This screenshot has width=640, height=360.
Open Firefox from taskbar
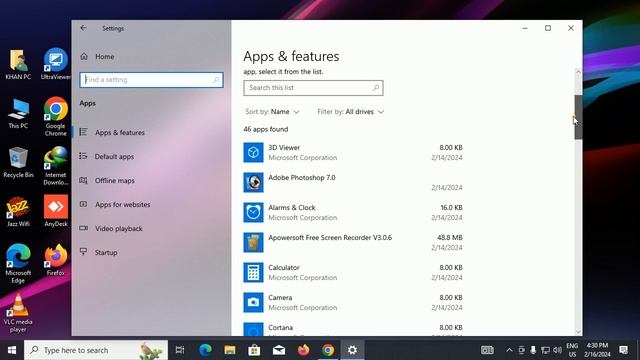303,350
